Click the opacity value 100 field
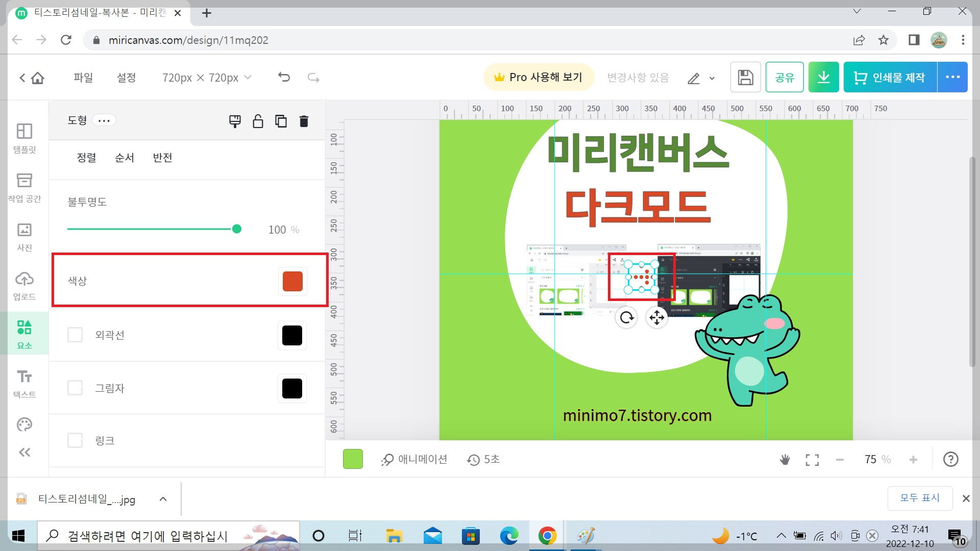 point(277,230)
